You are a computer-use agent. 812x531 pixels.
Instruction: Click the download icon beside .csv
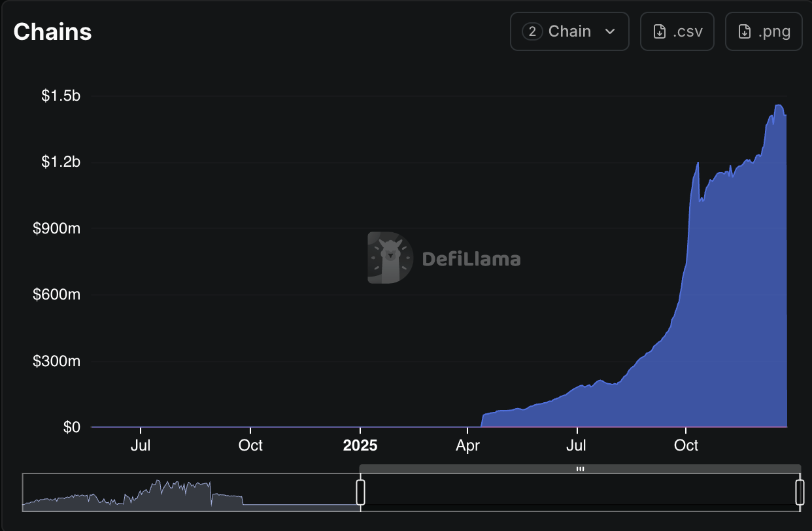(660, 31)
